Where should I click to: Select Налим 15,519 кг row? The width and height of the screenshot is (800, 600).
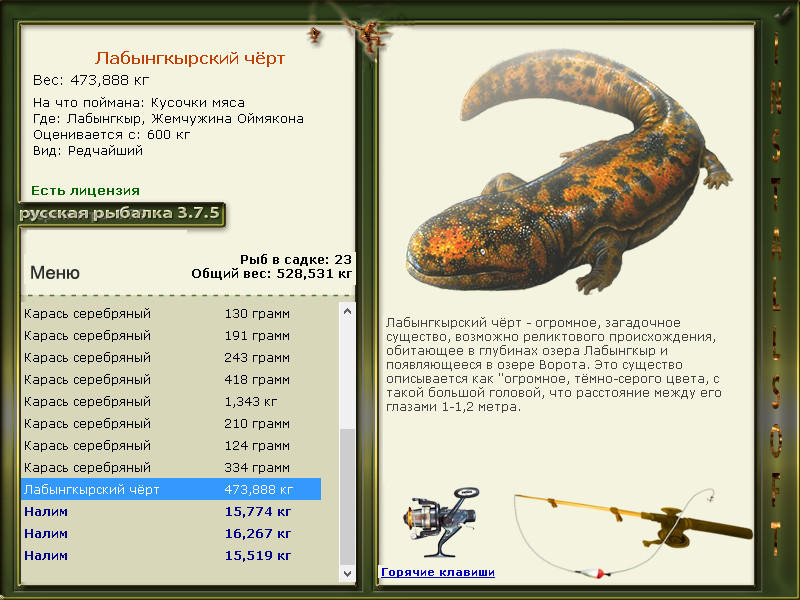click(x=171, y=555)
